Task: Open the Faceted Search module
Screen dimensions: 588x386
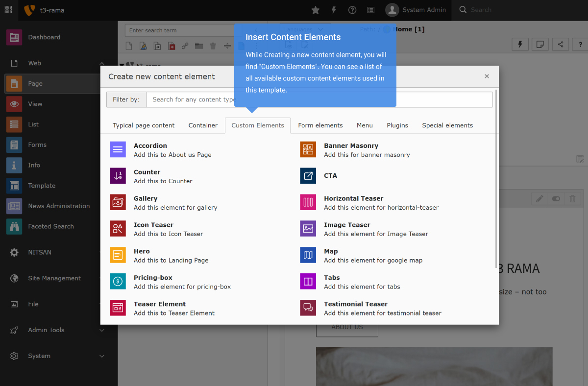Action: point(50,226)
